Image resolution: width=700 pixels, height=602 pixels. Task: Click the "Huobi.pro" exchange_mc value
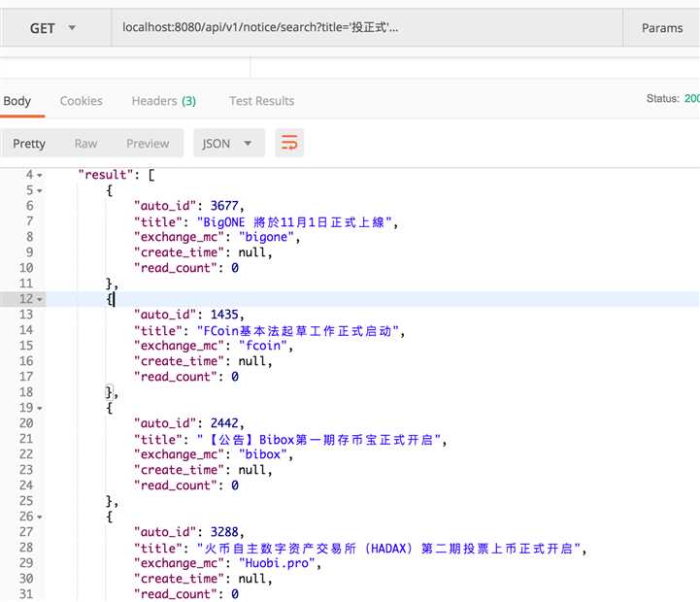(277, 563)
